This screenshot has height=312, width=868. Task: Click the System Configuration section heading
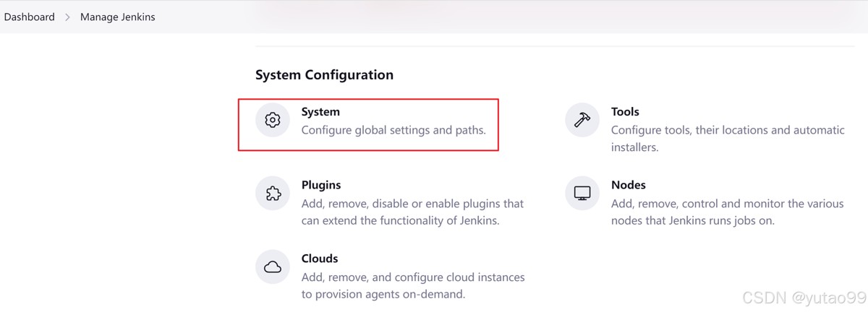click(x=324, y=75)
